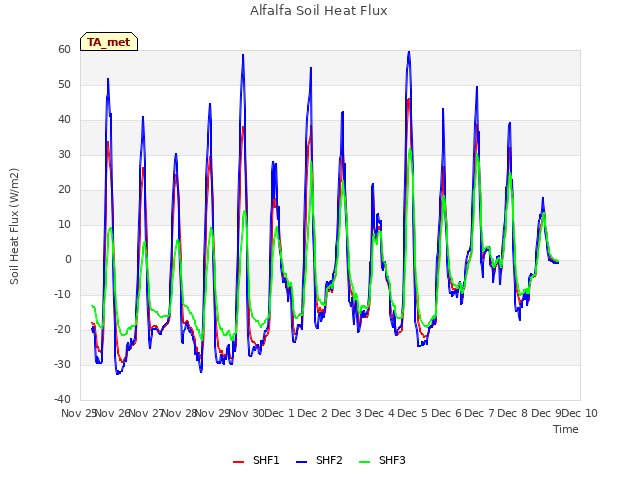This screenshot has width=640, height=480.
Task: Click the y-axis tick label 20
Action: (x=64, y=189)
